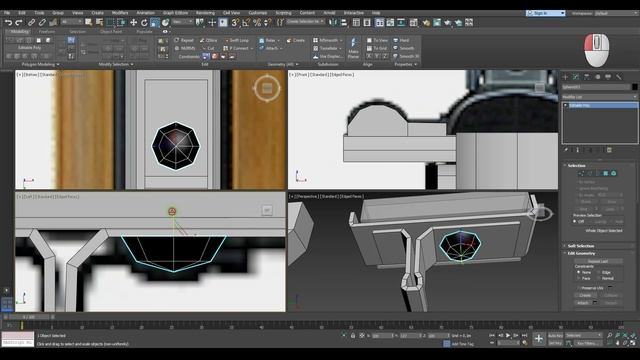Select the Off preview selection radio

[x=575, y=221]
